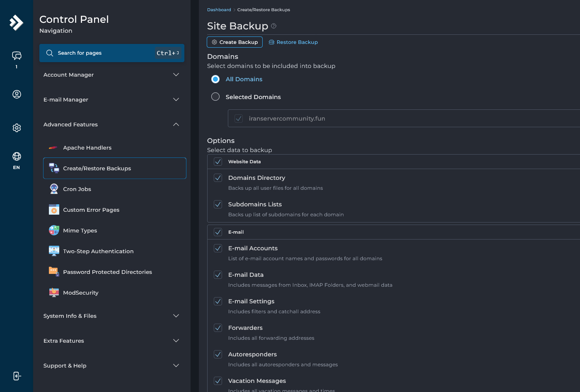Switch to the Restore Backup tab

pyautogui.click(x=293, y=42)
